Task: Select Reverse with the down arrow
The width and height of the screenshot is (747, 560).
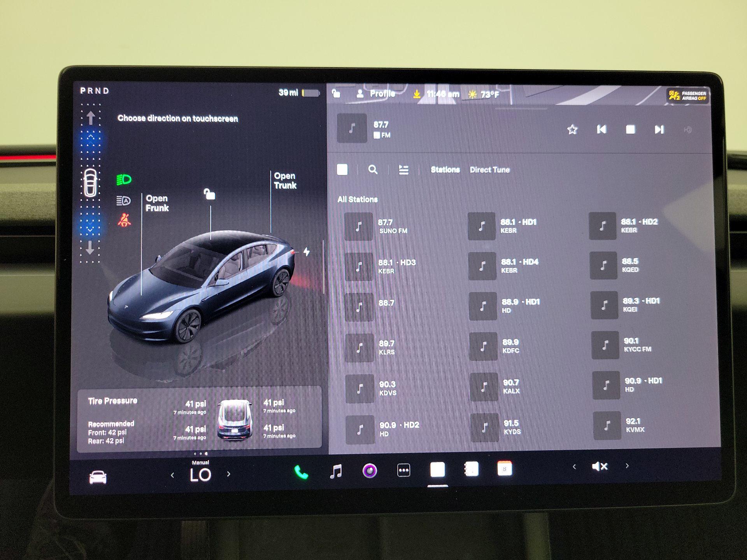Action: tap(90, 248)
